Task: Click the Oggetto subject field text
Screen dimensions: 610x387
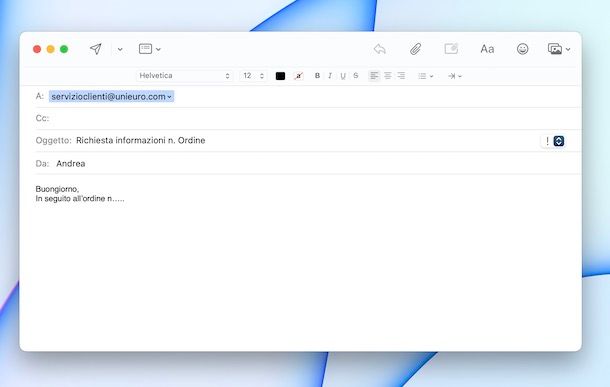Action: (140, 140)
